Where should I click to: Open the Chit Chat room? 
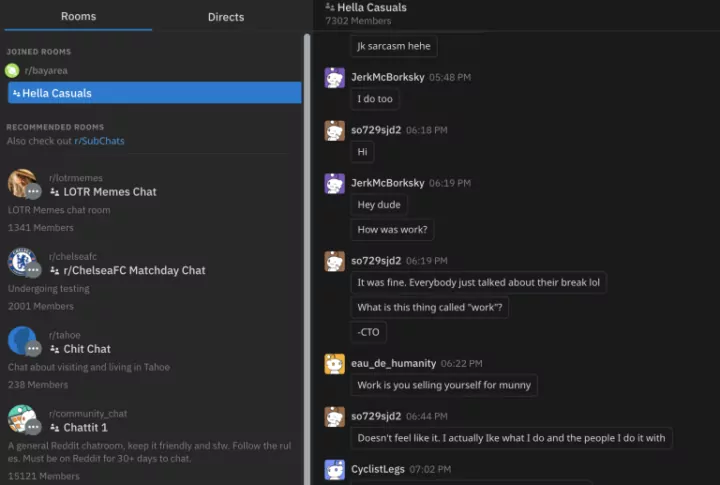[87, 349]
